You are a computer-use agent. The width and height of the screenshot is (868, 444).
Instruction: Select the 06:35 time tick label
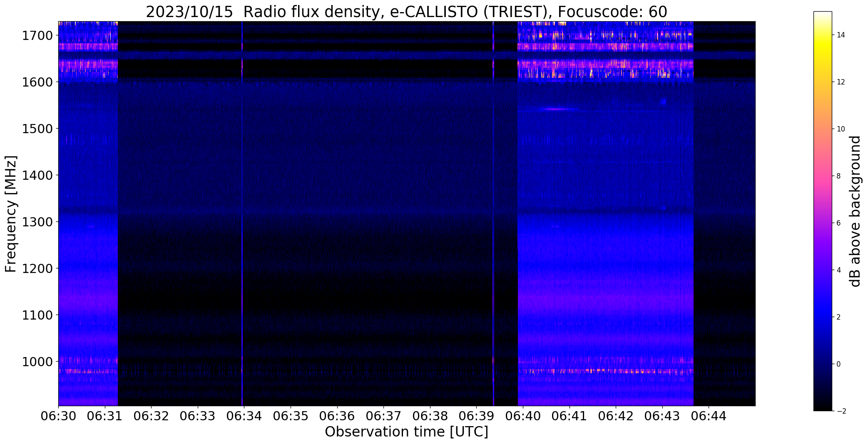tap(291, 416)
